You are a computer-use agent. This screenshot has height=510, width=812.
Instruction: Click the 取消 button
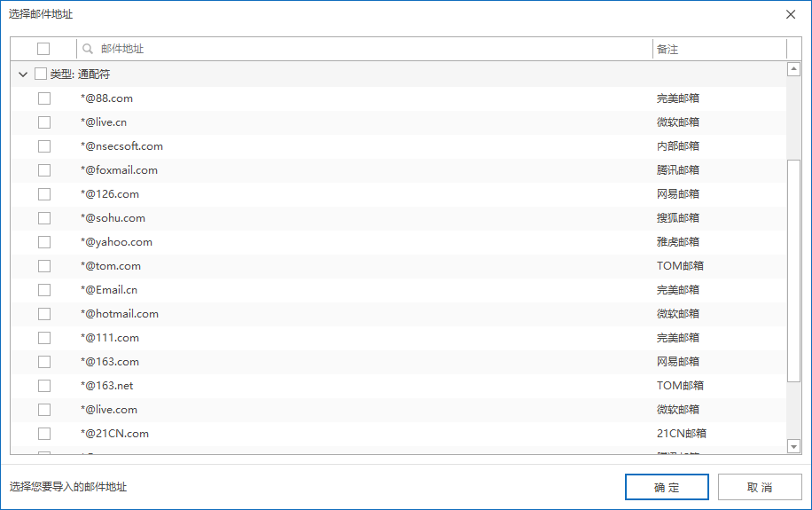point(760,487)
